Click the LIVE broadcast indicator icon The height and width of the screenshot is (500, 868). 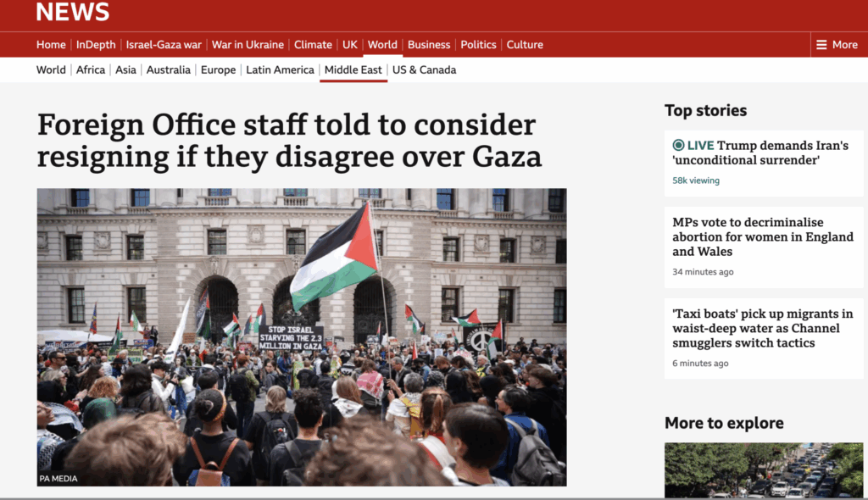[678, 145]
